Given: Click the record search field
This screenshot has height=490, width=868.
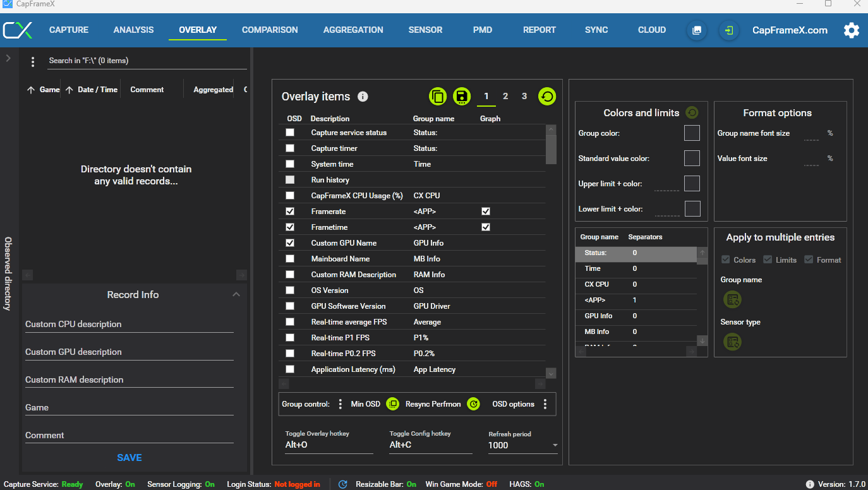Looking at the screenshot, I should coord(147,61).
